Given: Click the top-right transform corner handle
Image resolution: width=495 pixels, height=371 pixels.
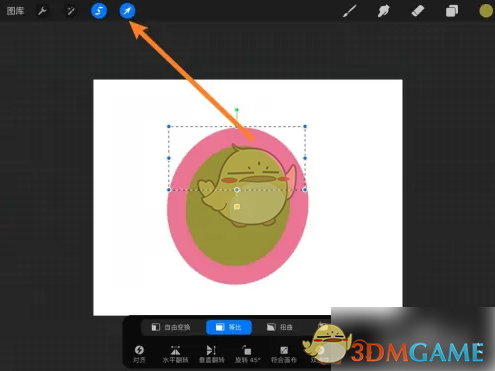Looking at the screenshot, I should click(x=305, y=127).
